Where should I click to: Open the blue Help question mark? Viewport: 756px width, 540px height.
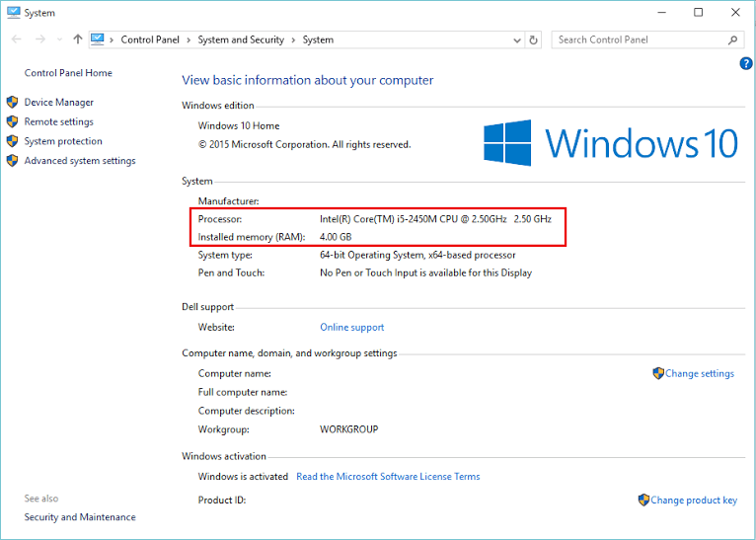[746, 63]
